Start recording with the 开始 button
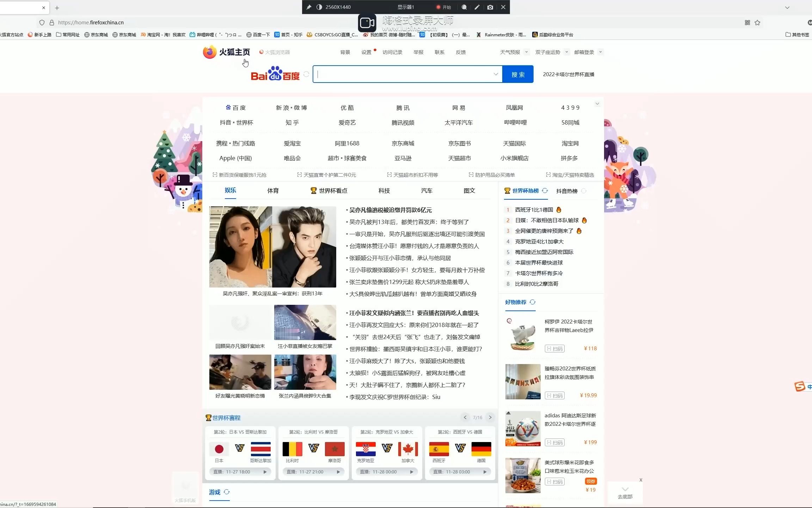 tap(443, 7)
